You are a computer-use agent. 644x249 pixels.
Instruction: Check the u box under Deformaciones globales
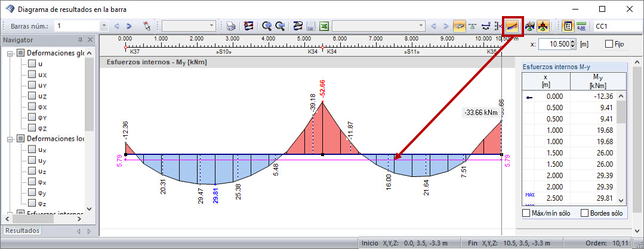point(32,64)
